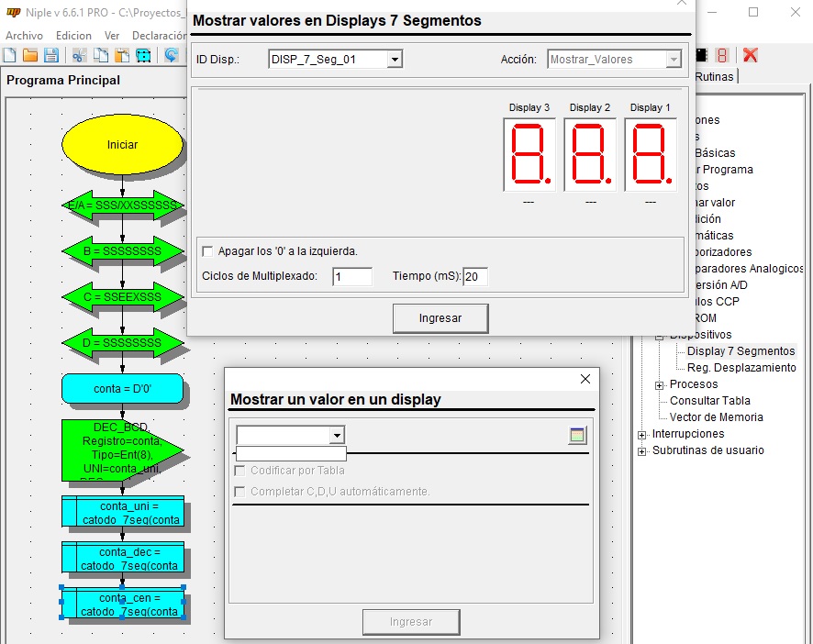Open a project with the folder icon
The width and height of the screenshot is (813, 644).
pos(30,55)
